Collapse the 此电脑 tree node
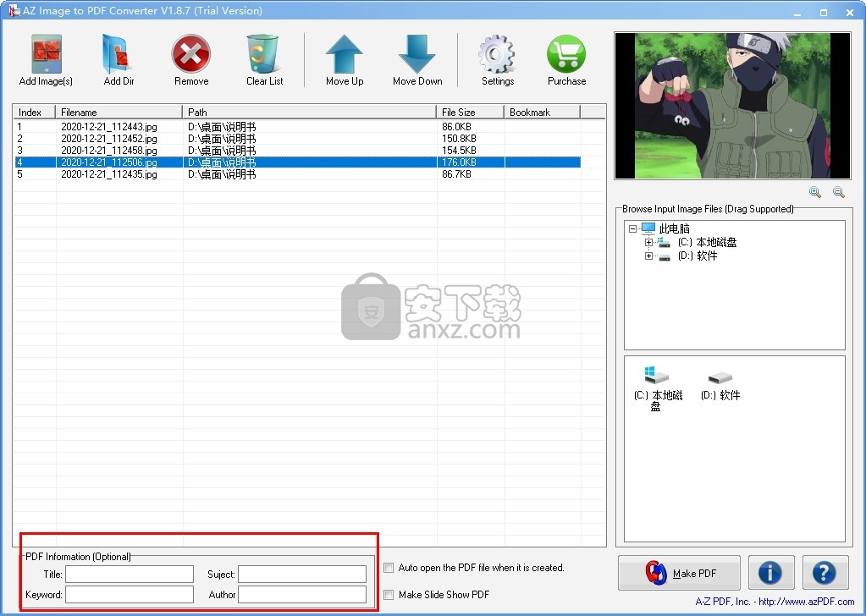866x616 pixels. point(633,229)
